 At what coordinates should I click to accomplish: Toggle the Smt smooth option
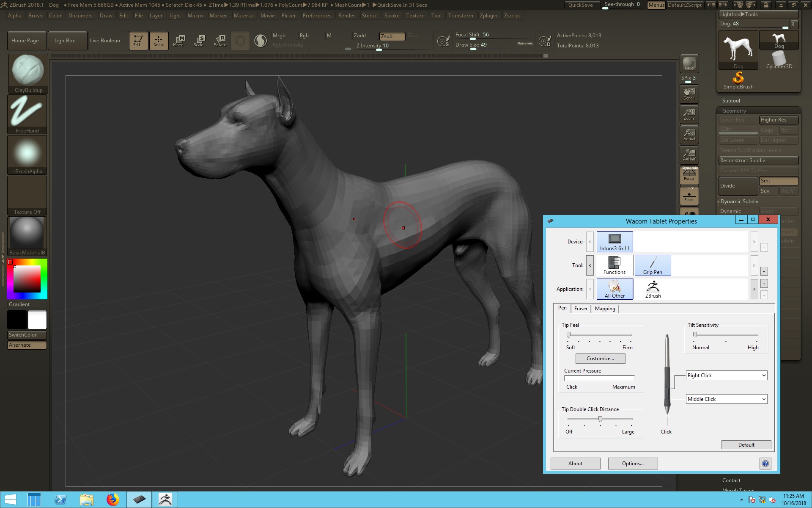779,181
